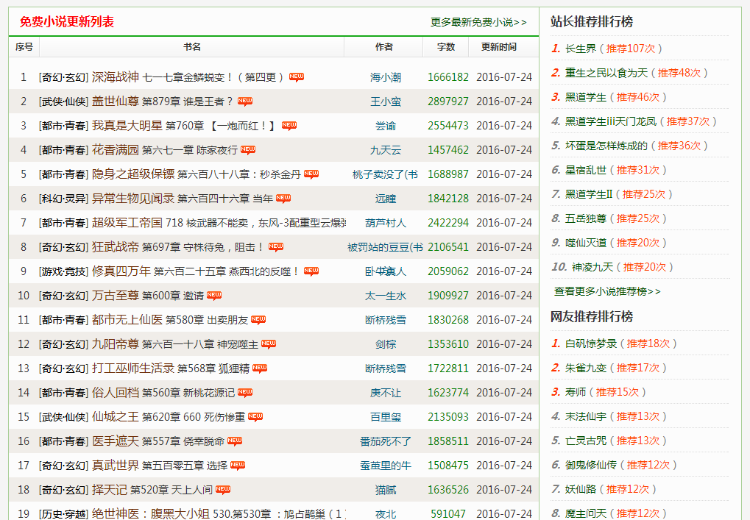Click the NEW badge beside 修真四万年
Image resolution: width=750 pixels, height=520 pixels.
point(311,271)
